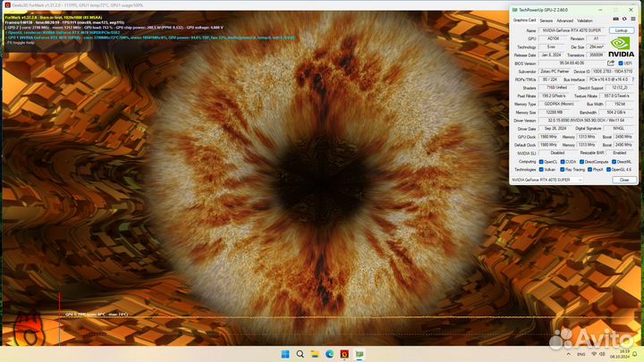Toggle the UEFI checkbox

click(621, 63)
